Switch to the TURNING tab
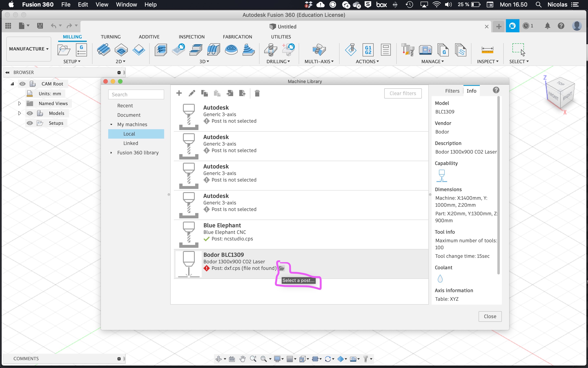Screen dimensions: 588x368 tap(110, 37)
